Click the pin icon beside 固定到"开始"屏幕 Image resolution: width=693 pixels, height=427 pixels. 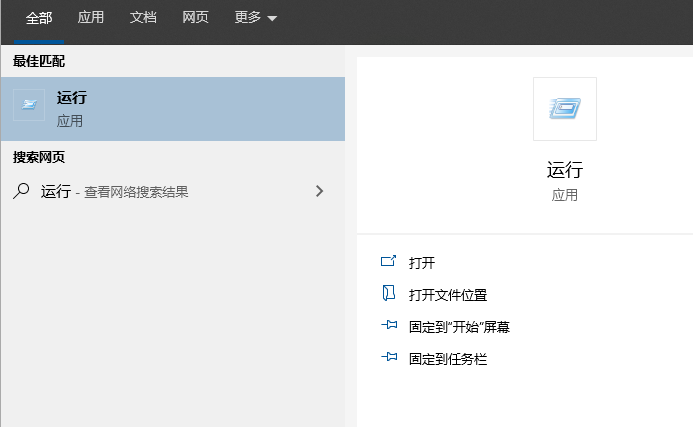coord(389,325)
